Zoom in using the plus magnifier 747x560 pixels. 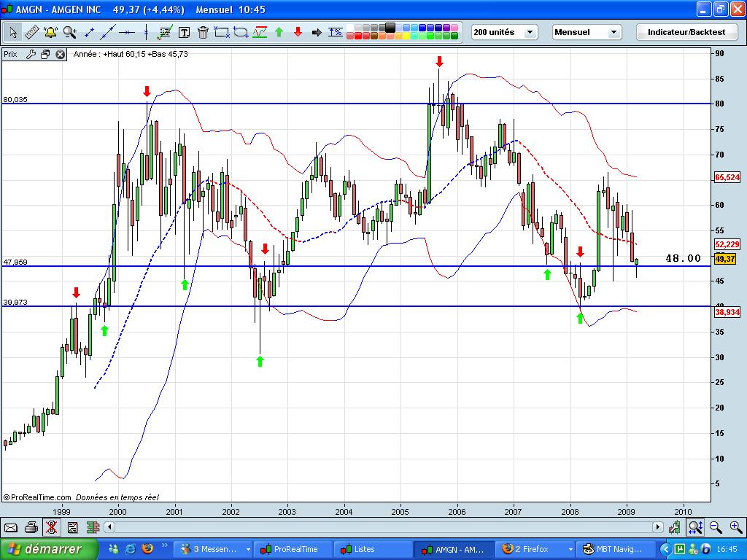point(735,527)
